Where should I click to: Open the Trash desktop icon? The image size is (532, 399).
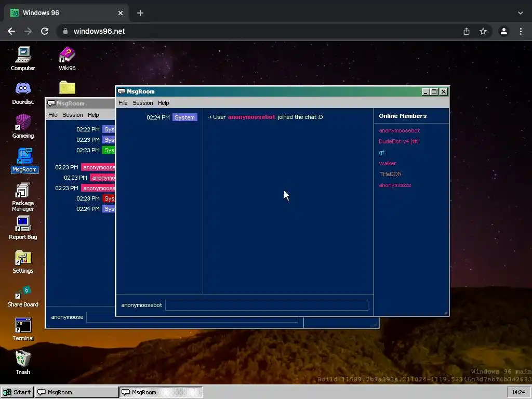pyautogui.click(x=23, y=362)
